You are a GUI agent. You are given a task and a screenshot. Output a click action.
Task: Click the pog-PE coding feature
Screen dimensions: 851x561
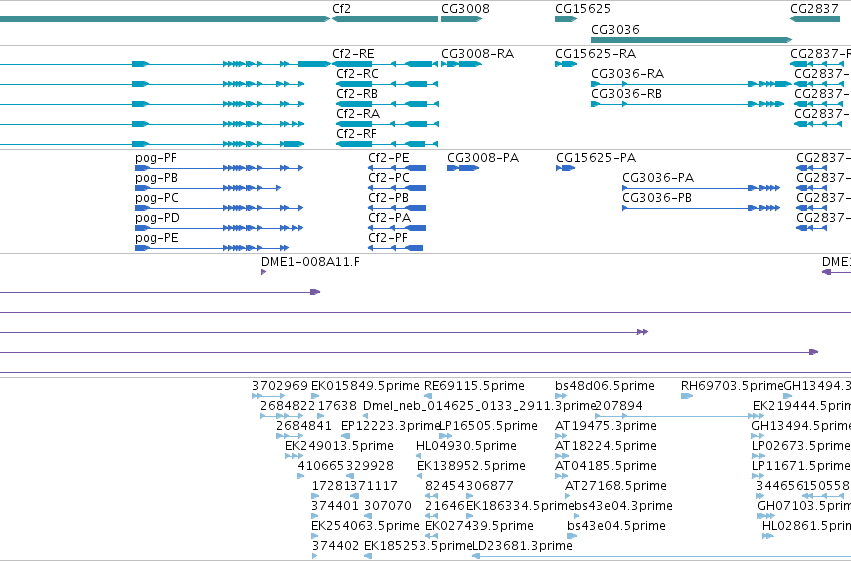(212, 248)
